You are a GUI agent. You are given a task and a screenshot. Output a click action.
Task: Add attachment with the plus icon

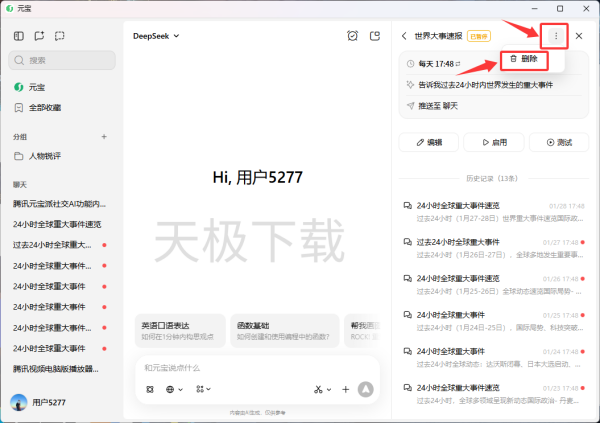pyautogui.click(x=346, y=389)
